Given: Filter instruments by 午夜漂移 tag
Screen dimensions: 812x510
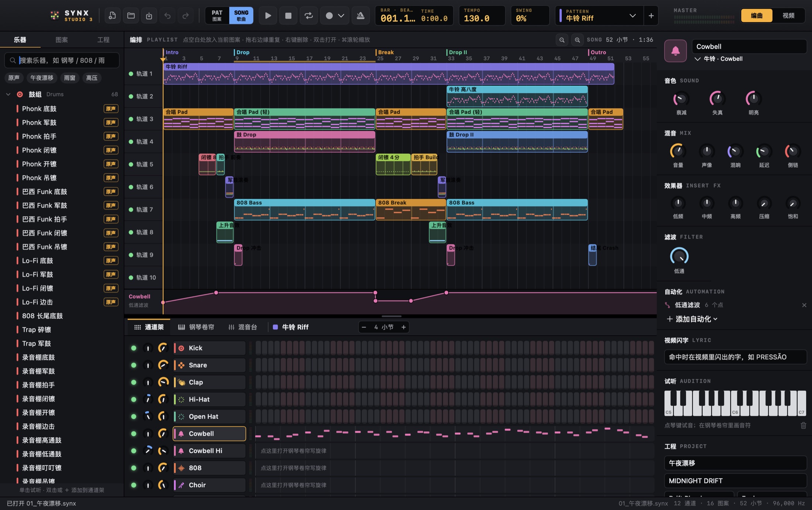Looking at the screenshot, I should [x=42, y=78].
